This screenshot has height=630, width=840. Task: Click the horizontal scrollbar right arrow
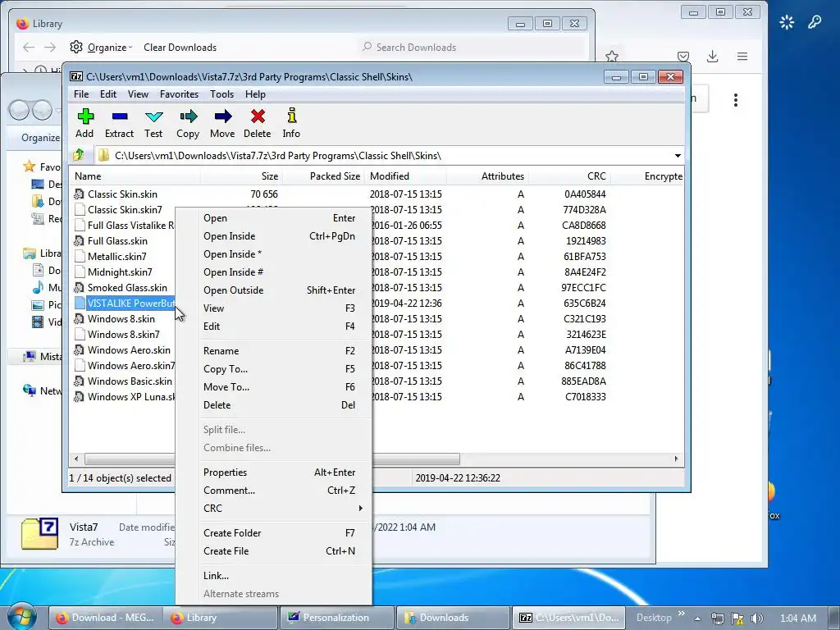click(676, 459)
